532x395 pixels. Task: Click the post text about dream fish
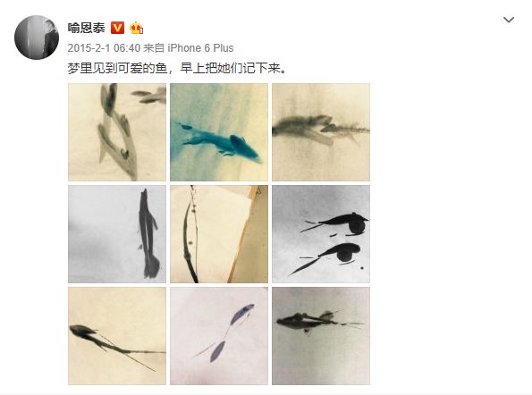[x=177, y=68]
